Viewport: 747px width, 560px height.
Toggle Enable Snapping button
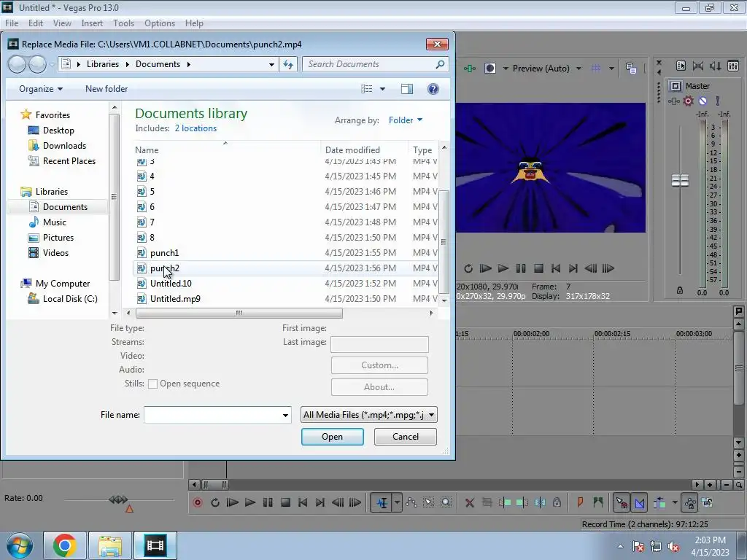622,502
